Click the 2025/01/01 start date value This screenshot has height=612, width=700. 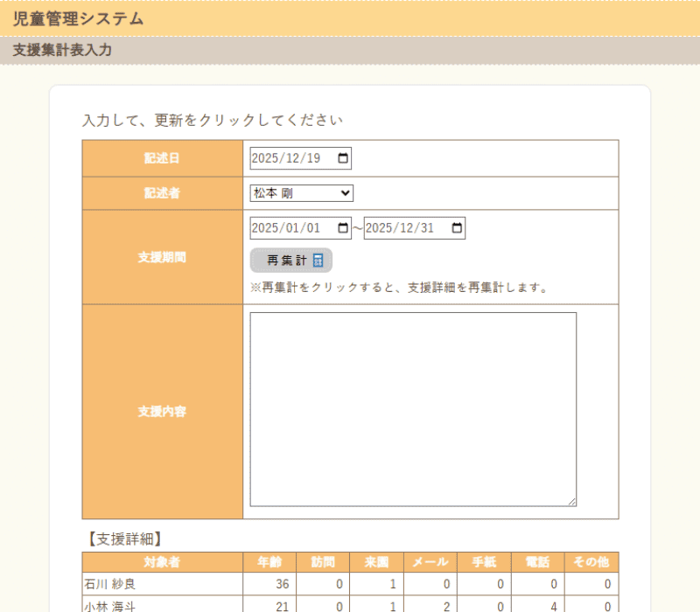[287, 228]
